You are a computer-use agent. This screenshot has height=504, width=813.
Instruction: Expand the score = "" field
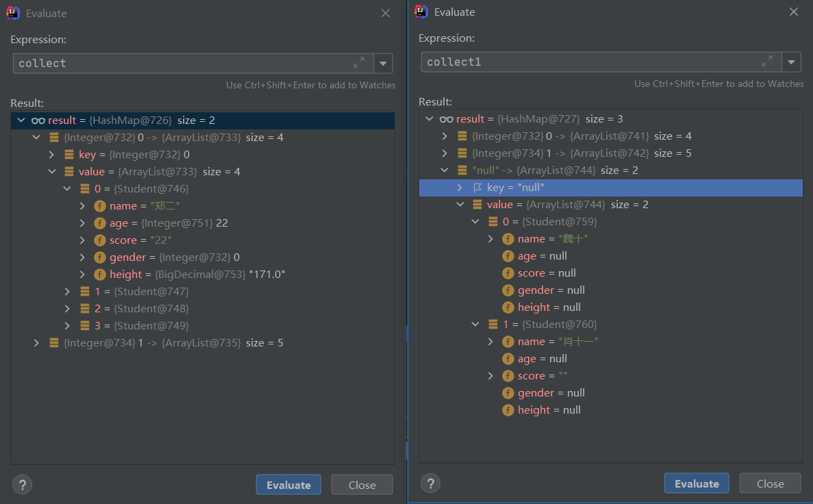[x=490, y=375]
